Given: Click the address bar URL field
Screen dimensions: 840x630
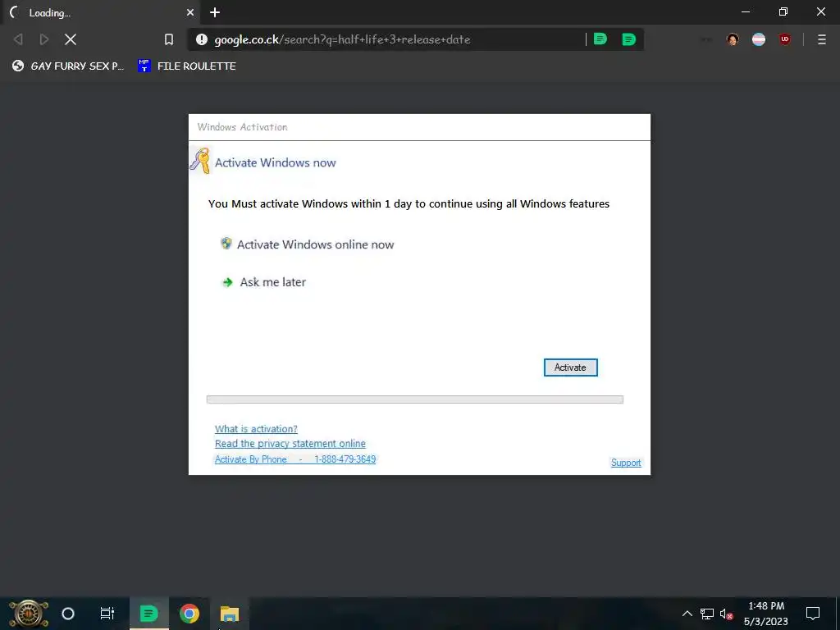Looking at the screenshot, I should pos(386,39).
